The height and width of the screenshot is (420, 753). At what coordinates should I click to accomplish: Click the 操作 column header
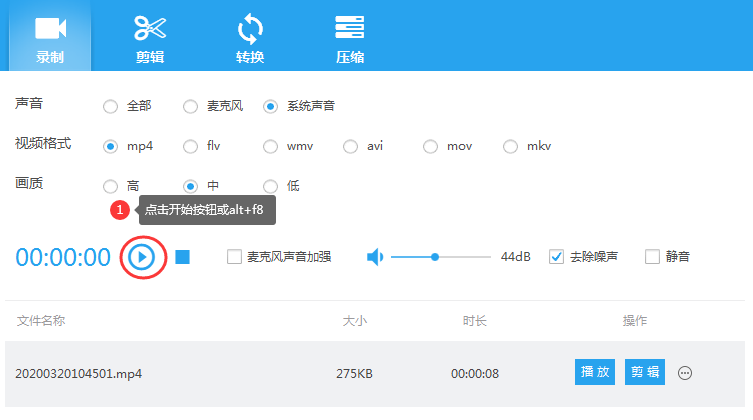[635, 321]
